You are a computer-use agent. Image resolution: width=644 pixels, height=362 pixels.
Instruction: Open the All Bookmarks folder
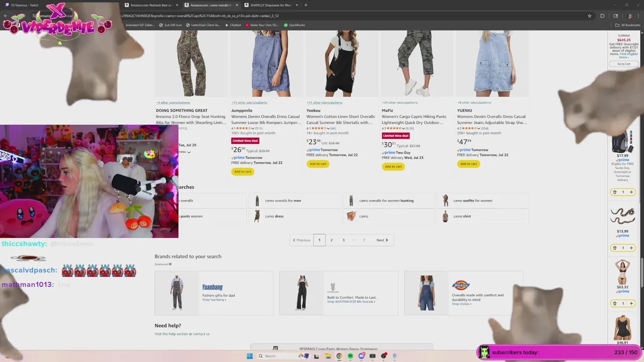pos(628,25)
